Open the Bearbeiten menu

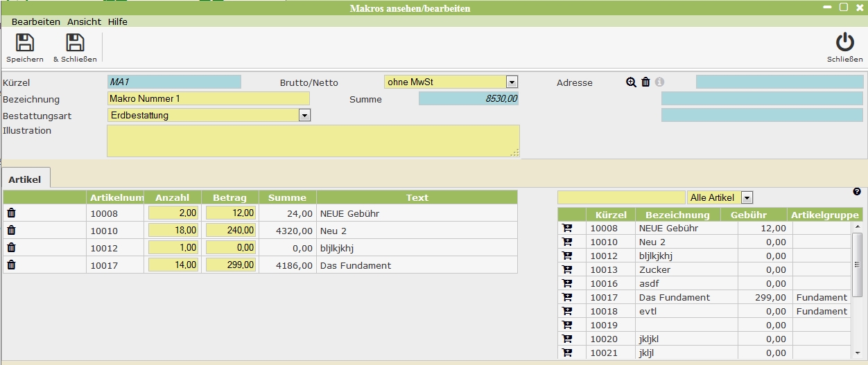[36, 21]
